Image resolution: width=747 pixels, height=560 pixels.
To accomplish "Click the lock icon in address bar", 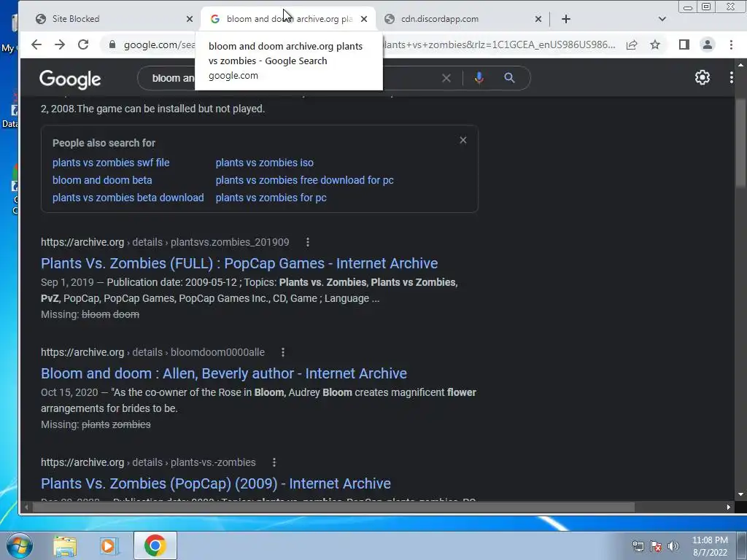I will pos(112,44).
